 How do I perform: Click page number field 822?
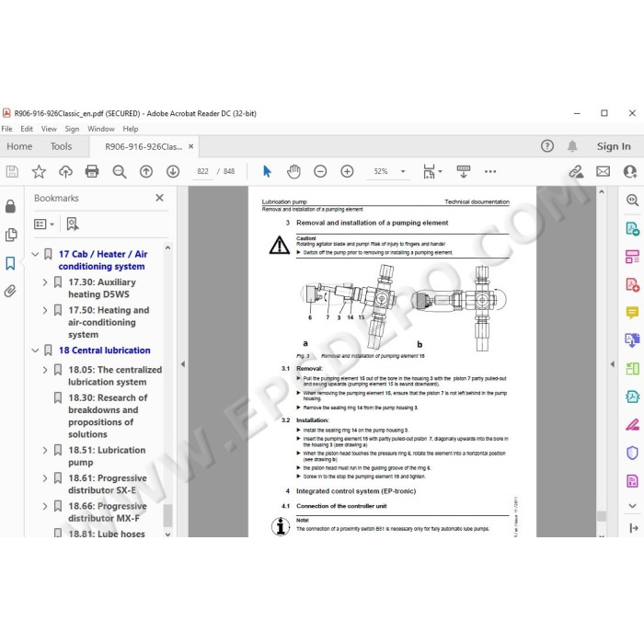pyautogui.click(x=202, y=171)
